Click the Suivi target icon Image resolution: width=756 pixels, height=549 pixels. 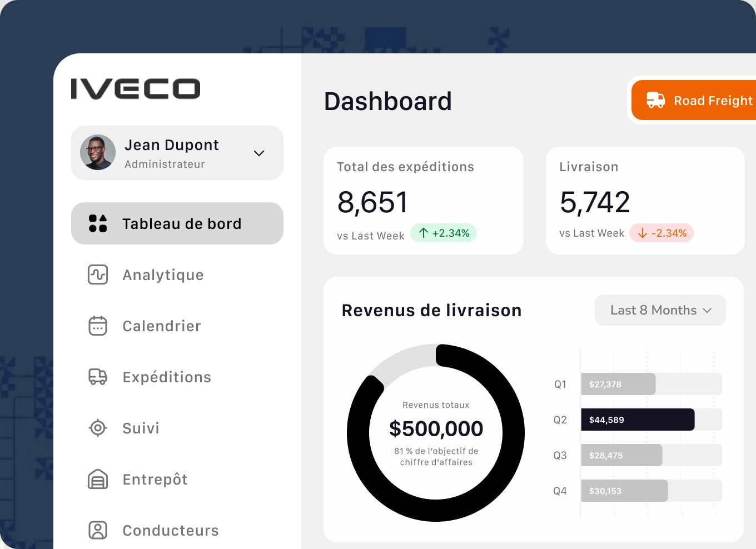pyautogui.click(x=98, y=428)
